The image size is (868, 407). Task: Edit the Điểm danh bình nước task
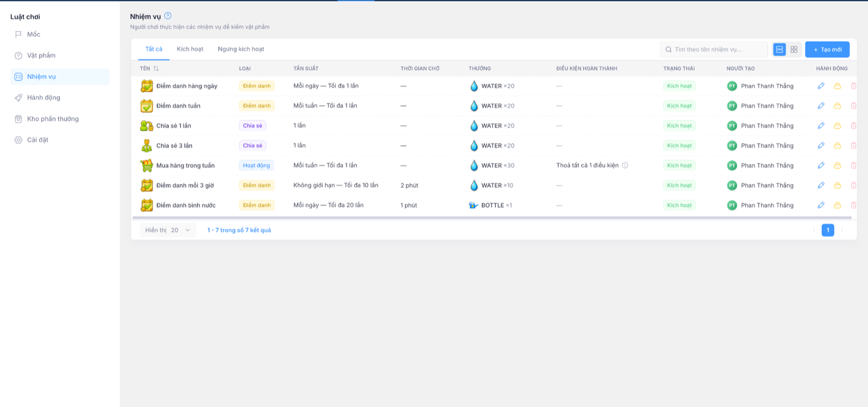(x=821, y=205)
